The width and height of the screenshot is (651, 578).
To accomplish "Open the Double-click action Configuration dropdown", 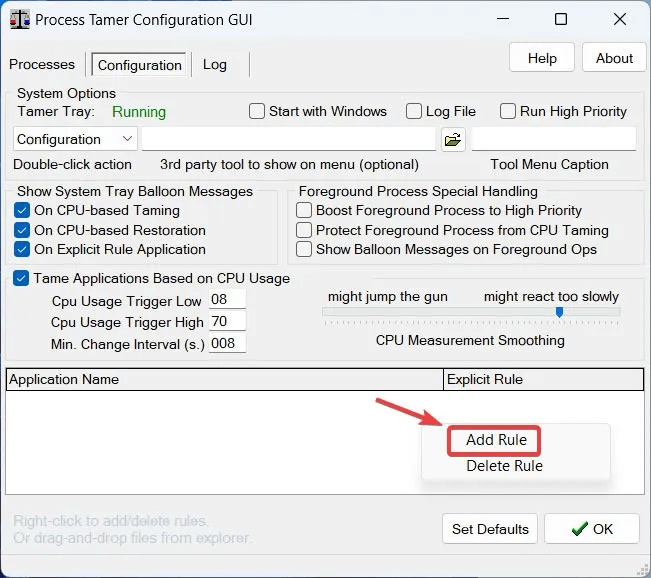I will click(75, 139).
